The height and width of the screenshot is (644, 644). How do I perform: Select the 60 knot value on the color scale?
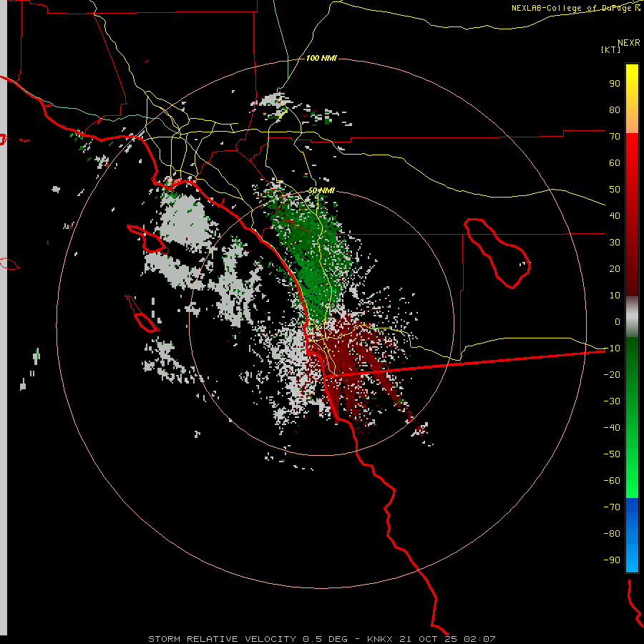pos(615,162)
